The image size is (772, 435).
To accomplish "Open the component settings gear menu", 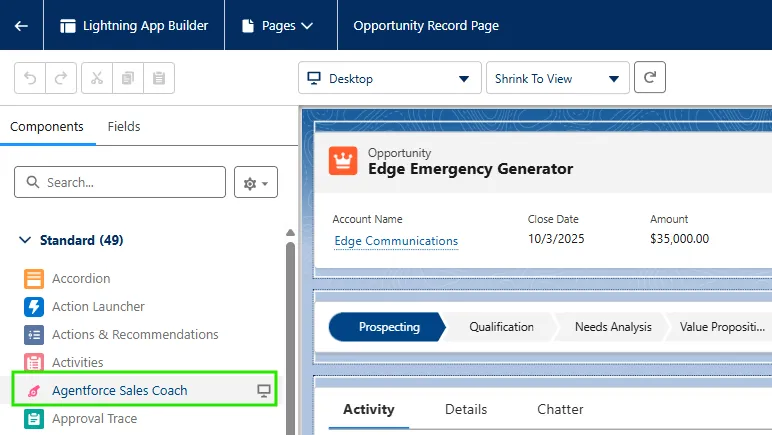I will tap(256, 183).
